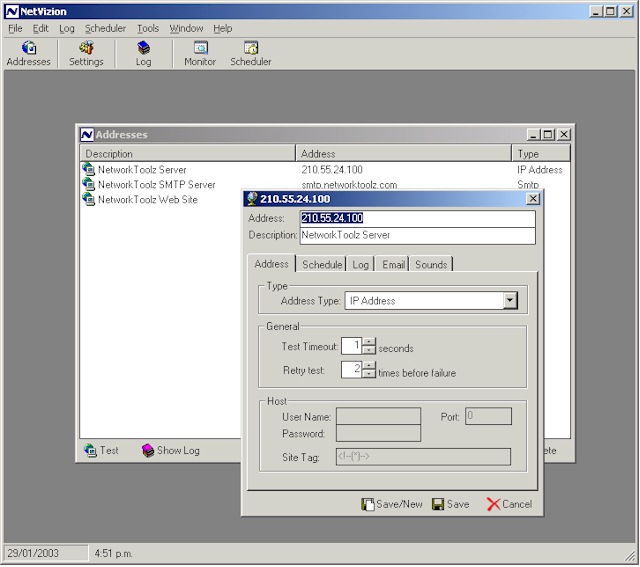Click the 29/01/2003 date in status bar
The width and height of the screenshot is (640, 567).
pos(33,553)
